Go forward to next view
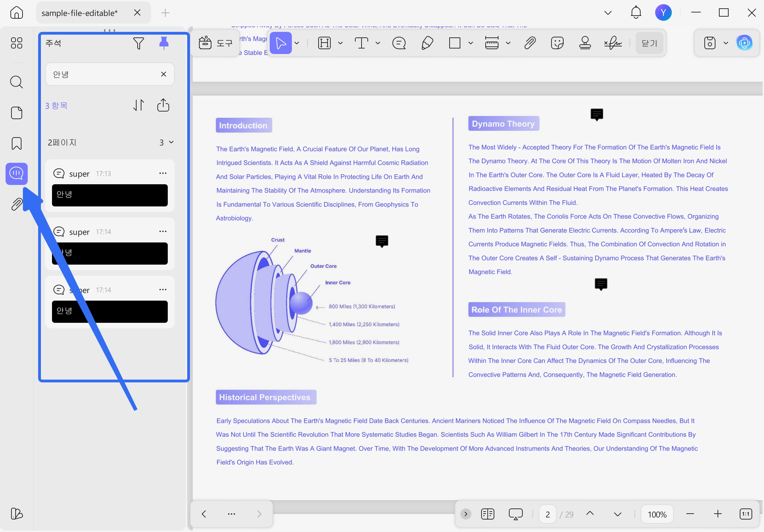The image size is (764, 532). pos(259,514)
